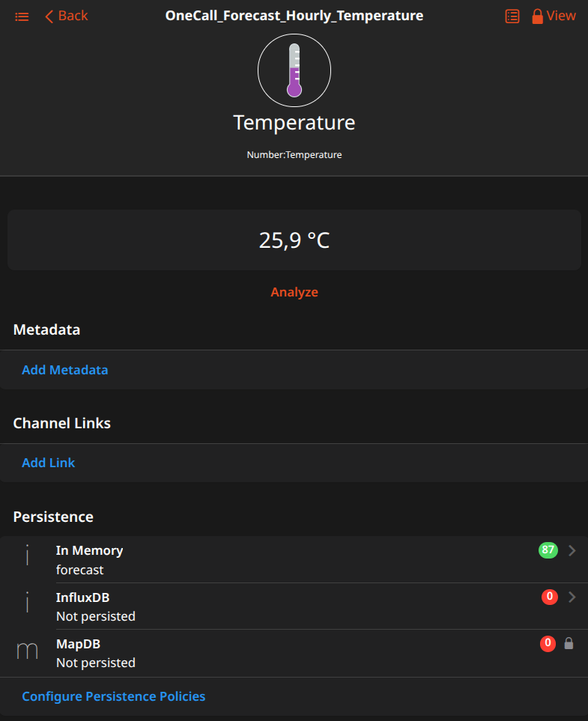Click the In Memory persistence service icon
The image size is (588, 721).
point(28,555)
